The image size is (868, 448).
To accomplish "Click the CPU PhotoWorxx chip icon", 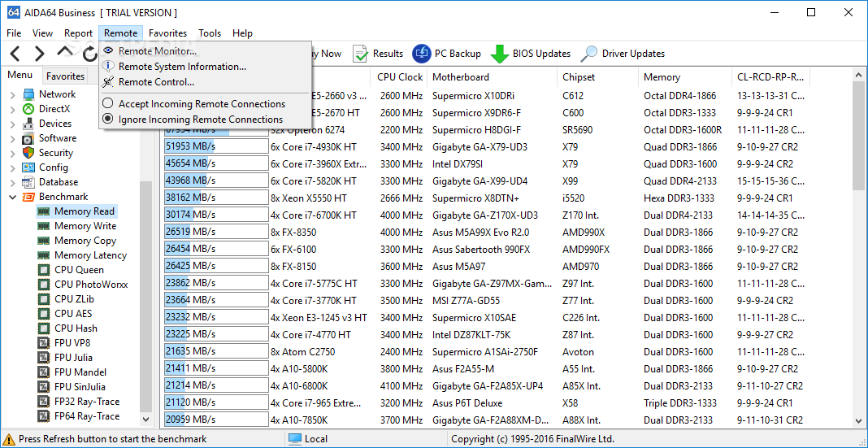I will point(43,285).
